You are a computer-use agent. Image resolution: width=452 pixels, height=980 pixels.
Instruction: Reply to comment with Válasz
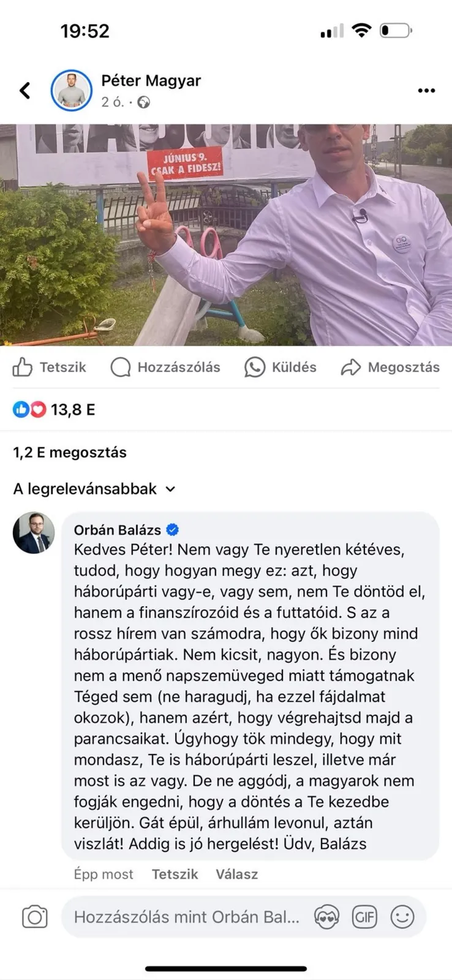point(236,874)
